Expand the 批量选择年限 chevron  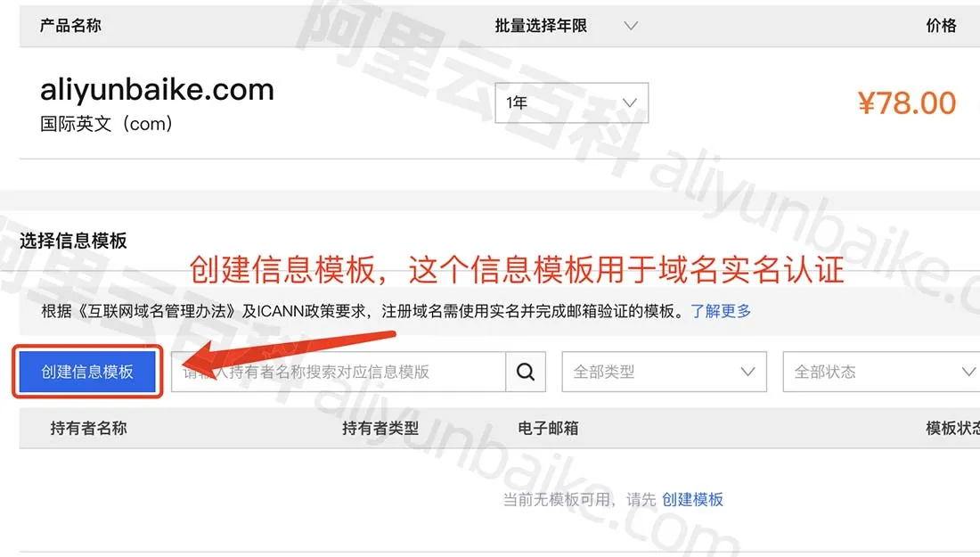click(632, 26)
